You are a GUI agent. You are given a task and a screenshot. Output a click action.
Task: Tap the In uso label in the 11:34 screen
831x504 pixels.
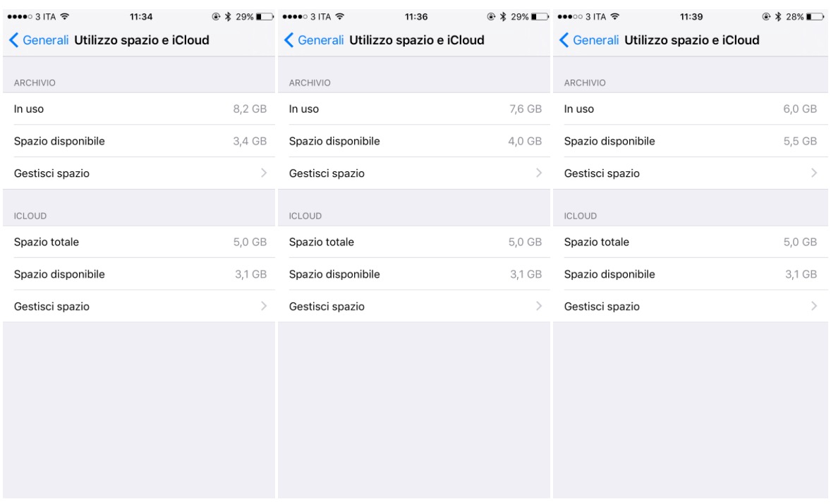pos(29,109)
